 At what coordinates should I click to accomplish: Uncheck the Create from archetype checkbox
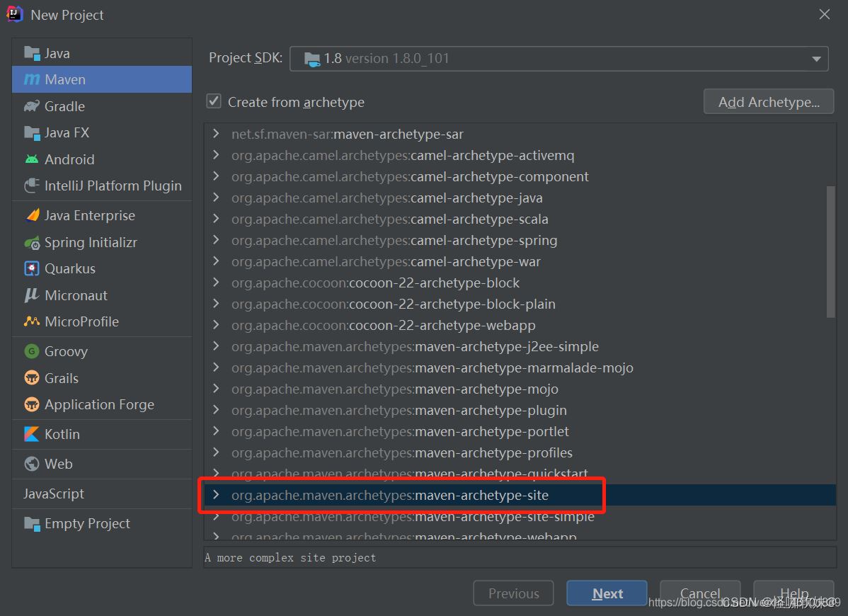tap(214, 101)
